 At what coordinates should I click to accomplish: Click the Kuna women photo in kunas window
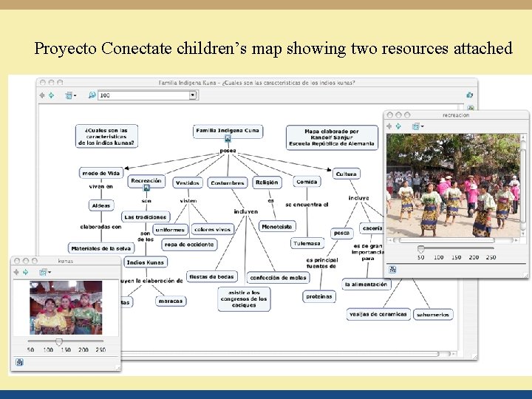pyautogui.click(x=66, y=307)
